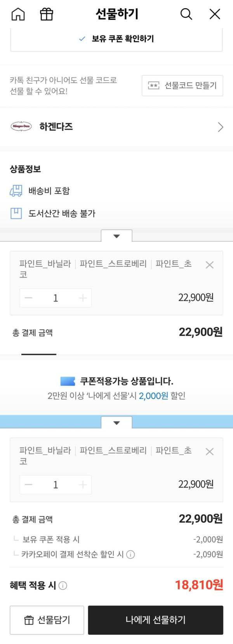Screen dimensions: 233x644
Task: Close the 선물하기 page
Action: [215, 14]
